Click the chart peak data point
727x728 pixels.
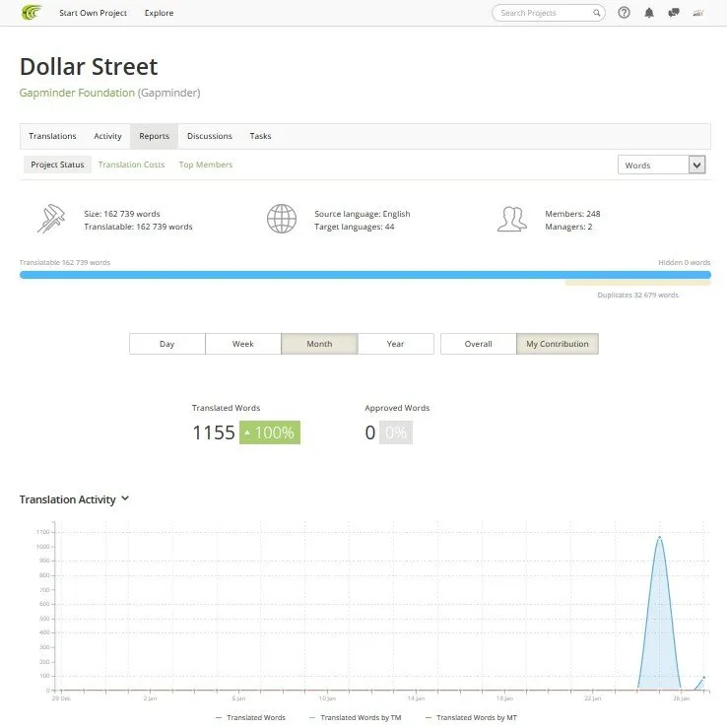[659, 538]
